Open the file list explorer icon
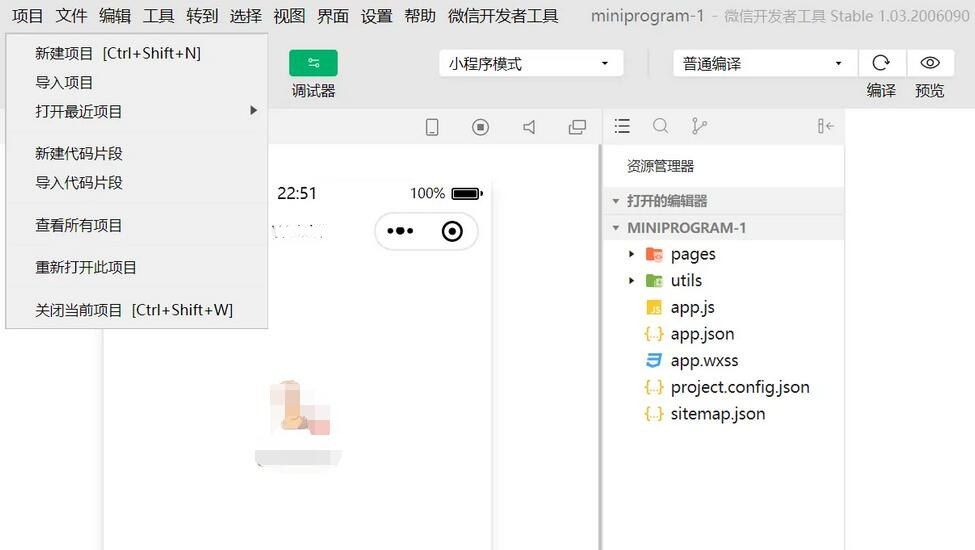The width and height of the screenshot is (975, 550). [x=622, y=126]
